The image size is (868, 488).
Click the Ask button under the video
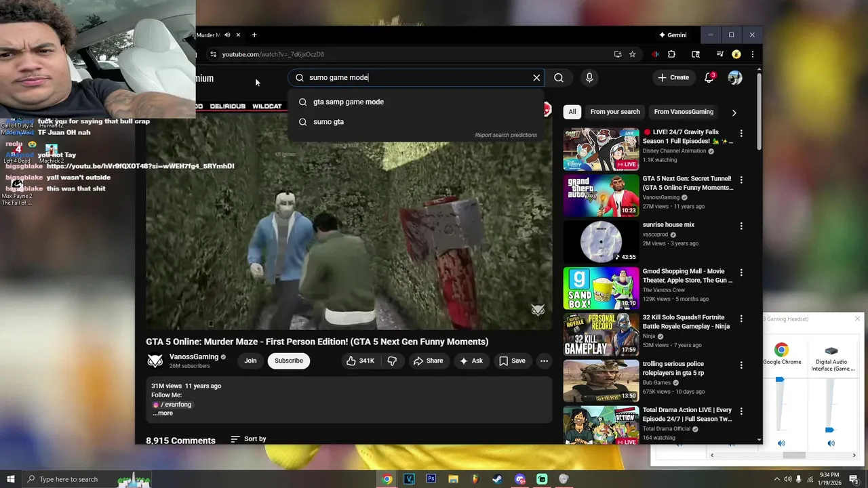tap(471, 361)
